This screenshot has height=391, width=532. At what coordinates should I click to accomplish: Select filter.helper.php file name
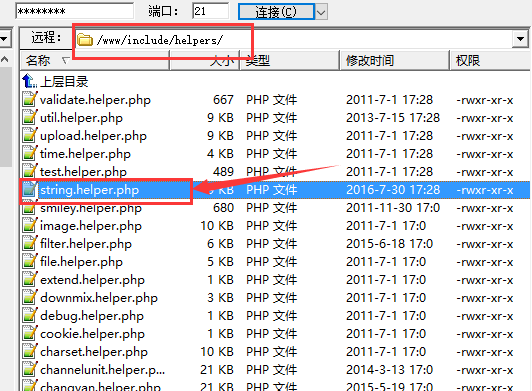tap(86, 244)
